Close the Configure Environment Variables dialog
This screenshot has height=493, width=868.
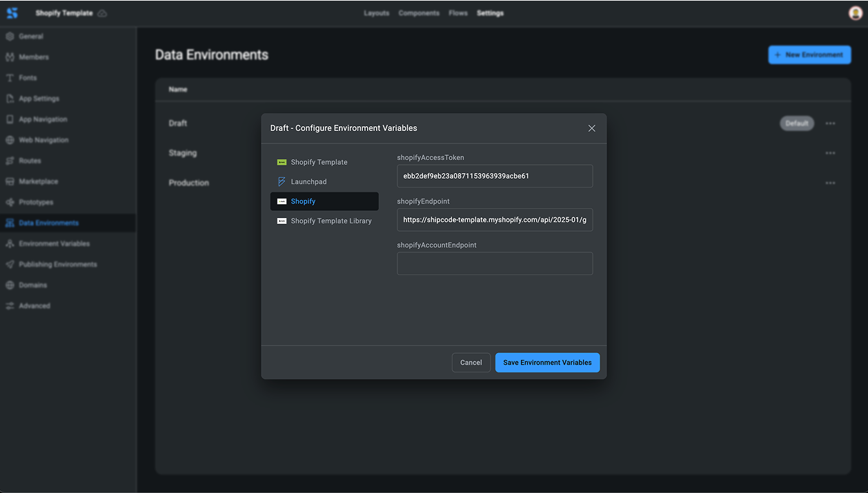(591, 128)
